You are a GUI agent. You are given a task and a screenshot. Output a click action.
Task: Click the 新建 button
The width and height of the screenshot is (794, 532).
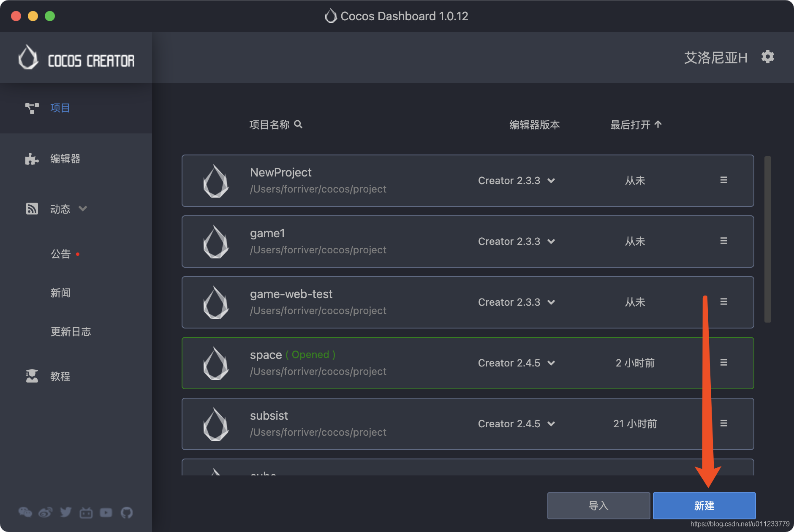[x=704, y=505]
